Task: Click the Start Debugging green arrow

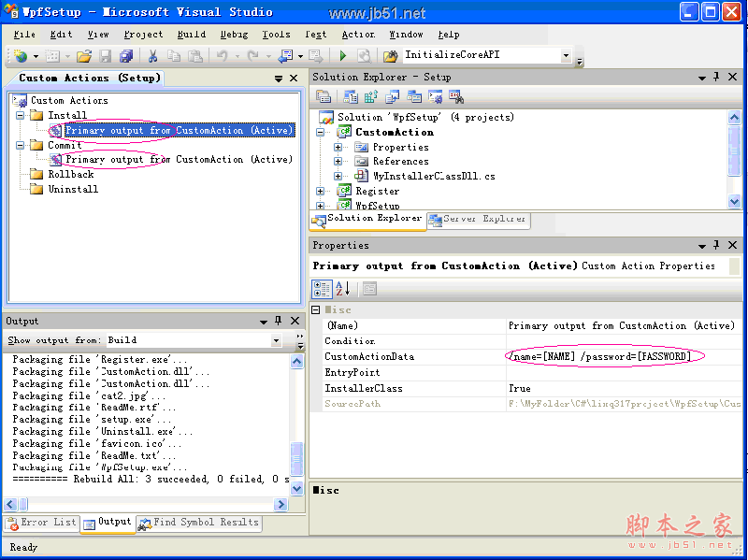Action: (342, 56)
